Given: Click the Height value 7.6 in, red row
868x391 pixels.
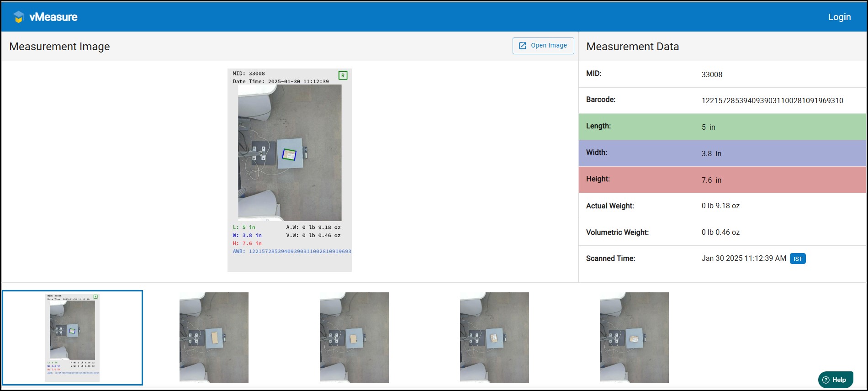Looking at the screenshot, I should click(x=711, y=180).
